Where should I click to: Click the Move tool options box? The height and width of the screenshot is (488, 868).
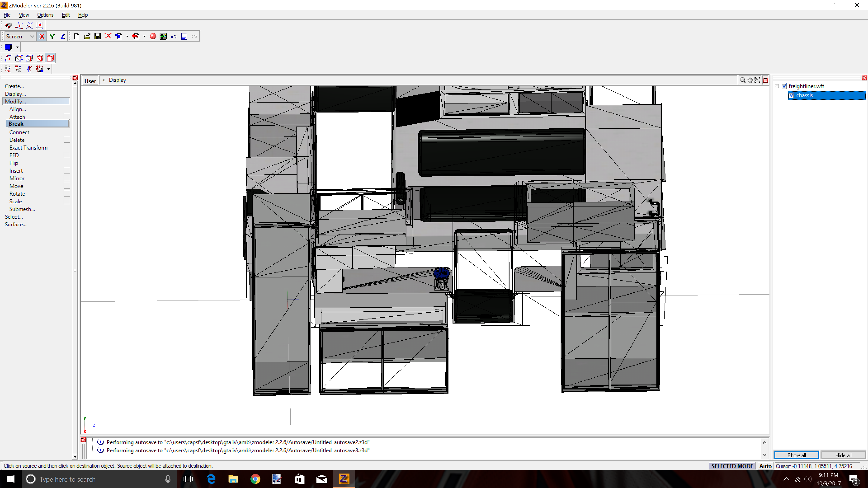67,186
